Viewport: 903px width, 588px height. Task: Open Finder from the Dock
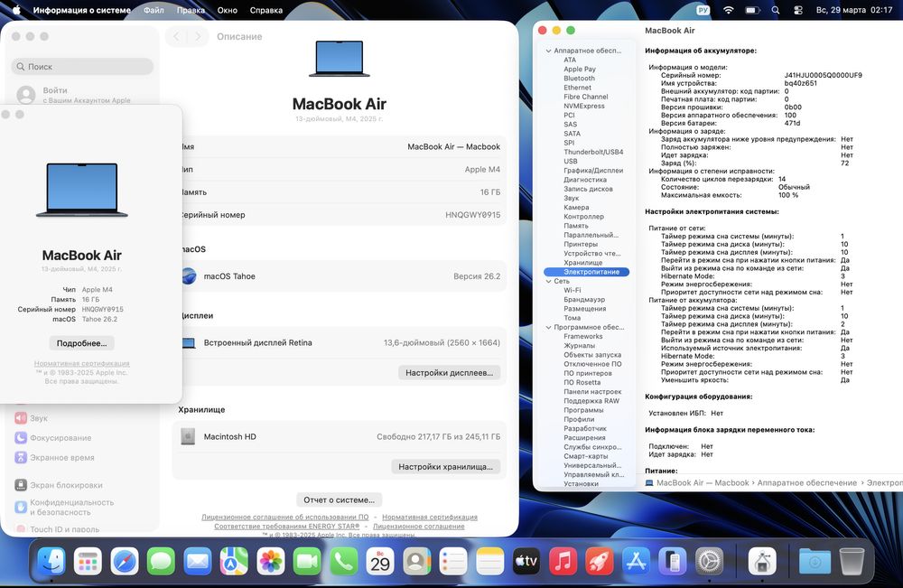[51, 561]
